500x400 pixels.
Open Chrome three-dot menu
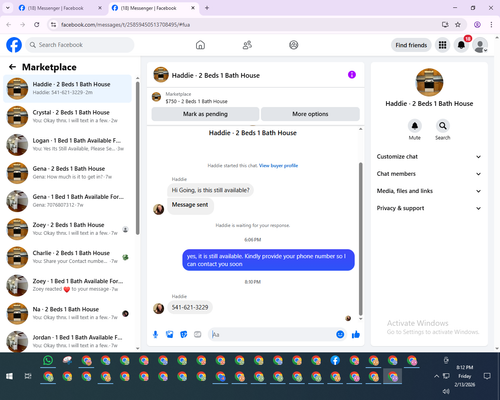click(491, 25)
